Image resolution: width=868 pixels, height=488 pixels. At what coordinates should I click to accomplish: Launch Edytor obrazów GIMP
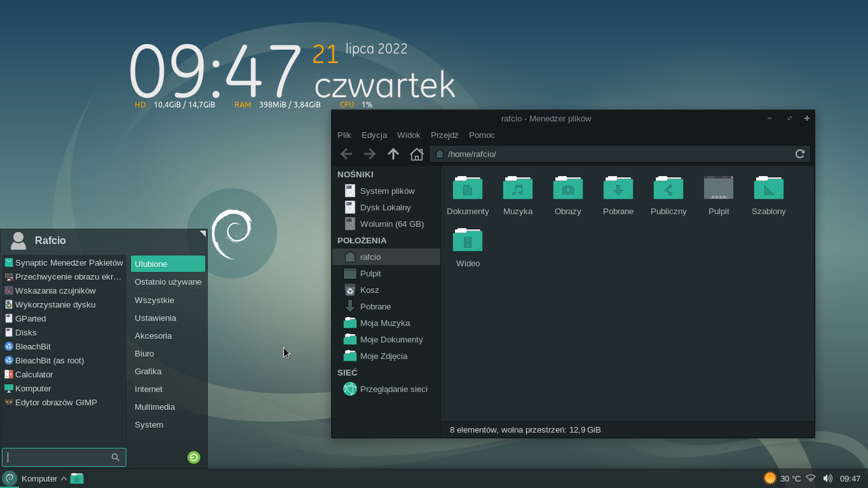[64, 403]
